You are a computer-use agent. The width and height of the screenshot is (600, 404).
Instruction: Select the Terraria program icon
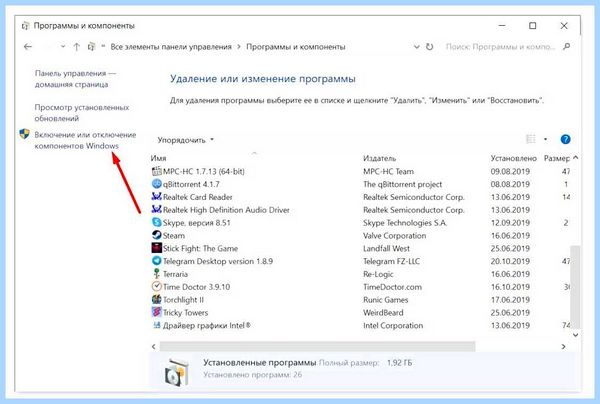coord(157,274)
